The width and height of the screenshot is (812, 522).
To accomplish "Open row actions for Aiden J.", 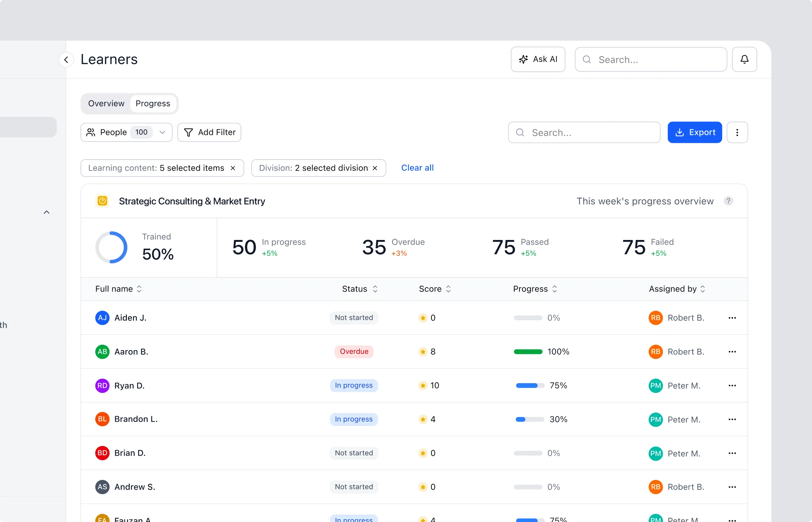I will (x=732, y=318).
